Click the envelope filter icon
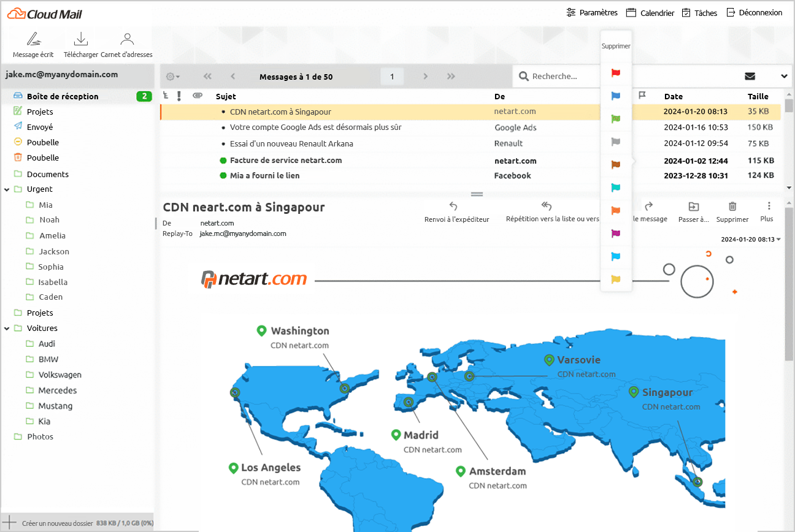Viewport: 795px width, 532px height. point(750,77)
